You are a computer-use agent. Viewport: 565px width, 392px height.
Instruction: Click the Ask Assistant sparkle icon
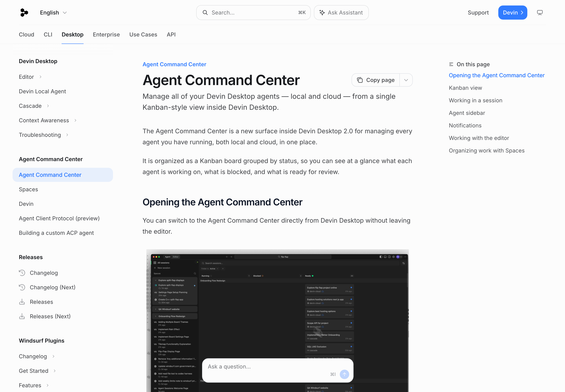click(x=322, y=13)
